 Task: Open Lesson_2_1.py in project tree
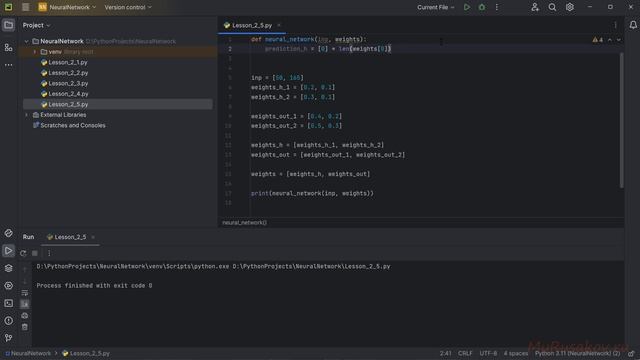tap(68, 62)
